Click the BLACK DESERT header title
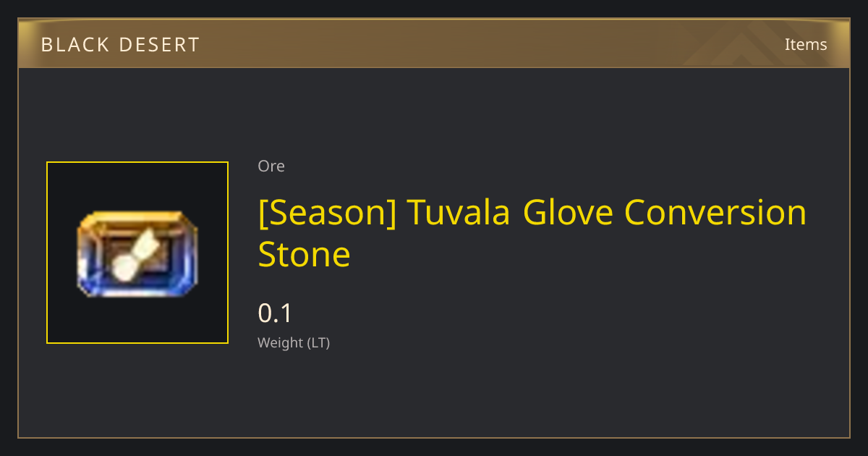The width and height of the screenshot is (868, 456). pos(120,45)
